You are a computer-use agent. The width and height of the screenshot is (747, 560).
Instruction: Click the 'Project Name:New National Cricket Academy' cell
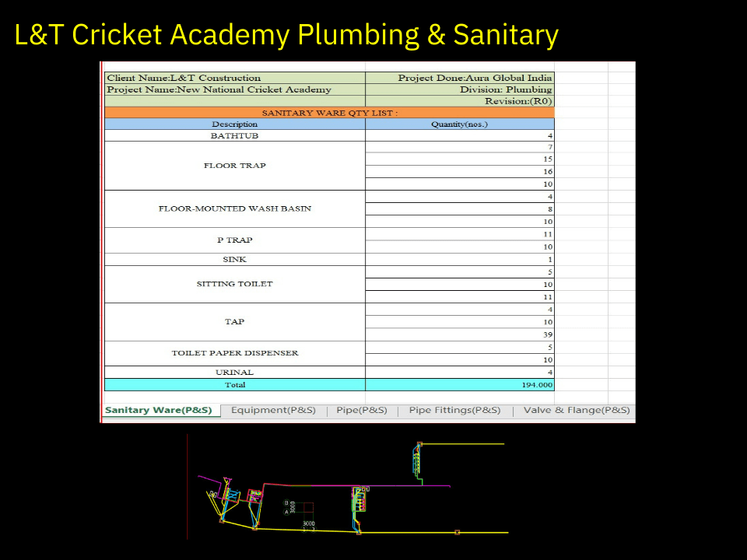point(235,89)
